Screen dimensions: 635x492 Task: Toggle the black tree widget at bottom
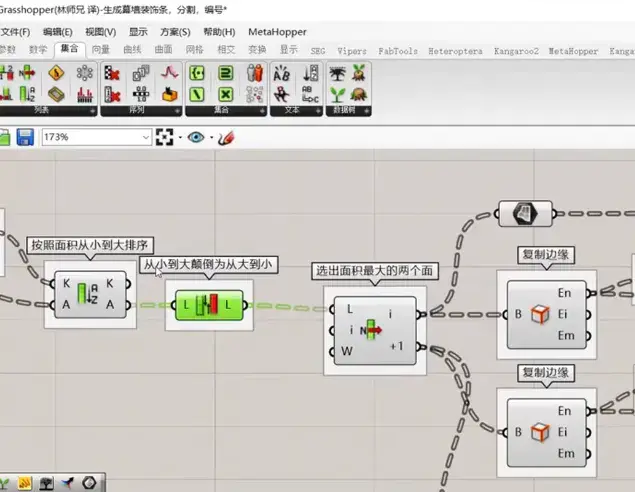(x=46, y=483)
